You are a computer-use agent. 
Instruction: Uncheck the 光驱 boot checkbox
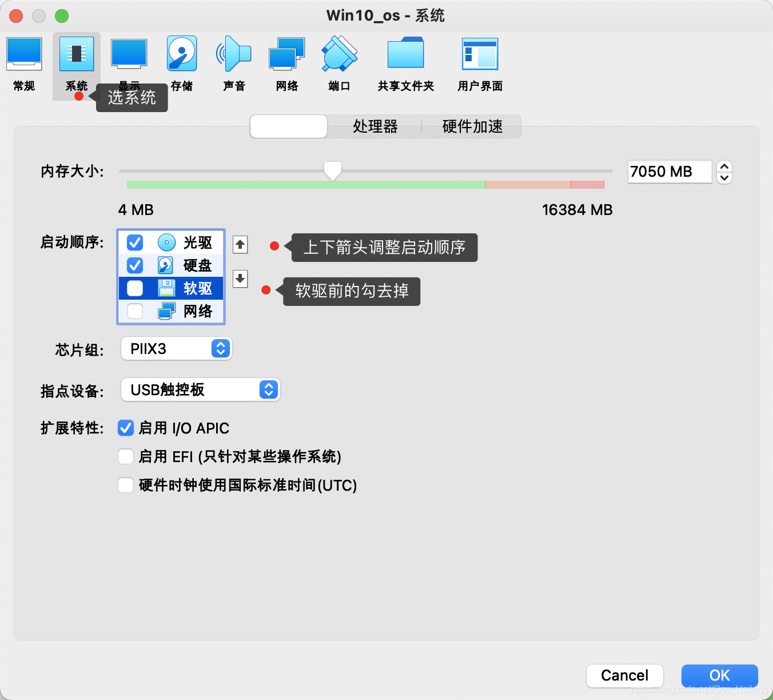coord(135,242)
